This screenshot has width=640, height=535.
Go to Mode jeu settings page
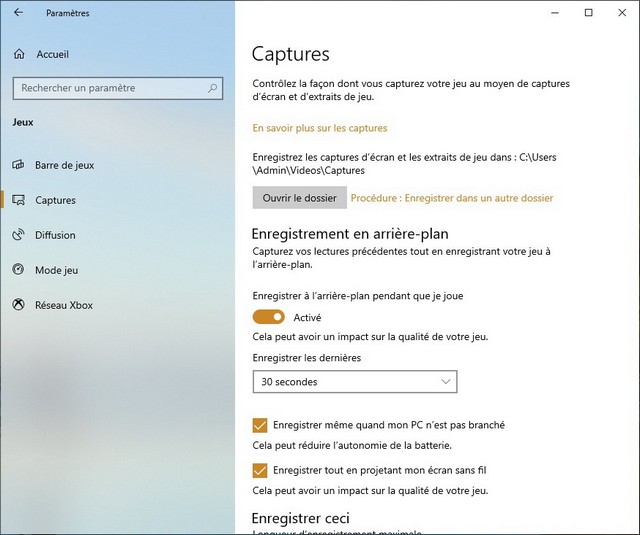[x=57, y=270]
